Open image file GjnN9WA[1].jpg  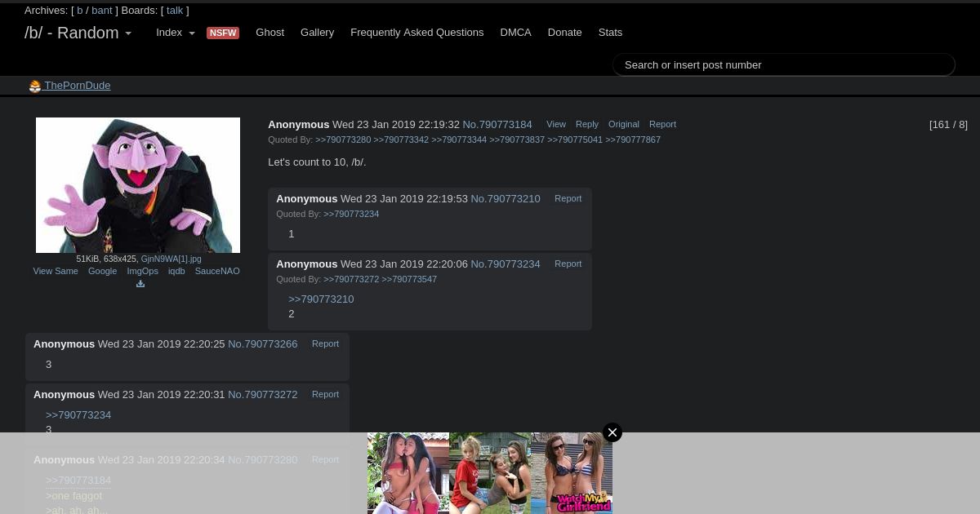(x=171, y=259)
